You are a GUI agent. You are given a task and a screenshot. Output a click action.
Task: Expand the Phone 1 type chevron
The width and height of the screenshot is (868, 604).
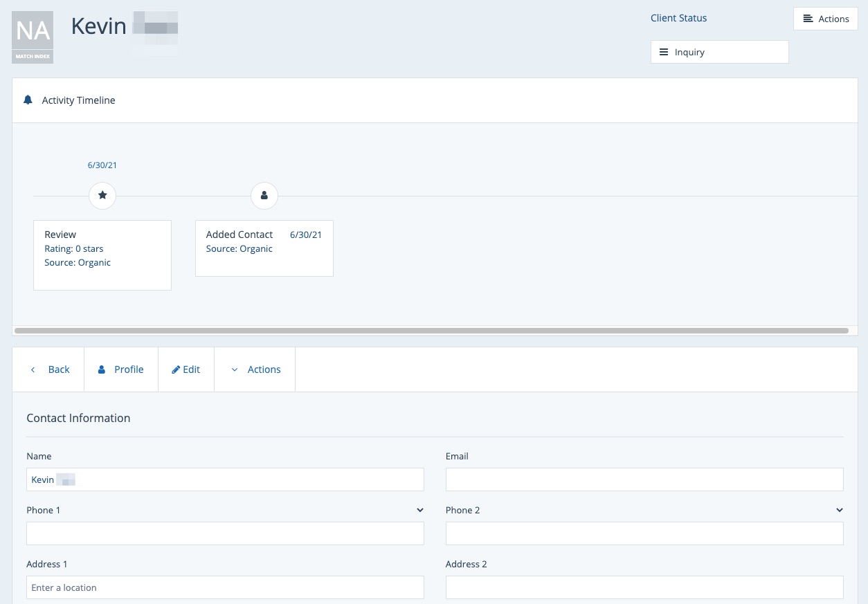pos(419,510)
